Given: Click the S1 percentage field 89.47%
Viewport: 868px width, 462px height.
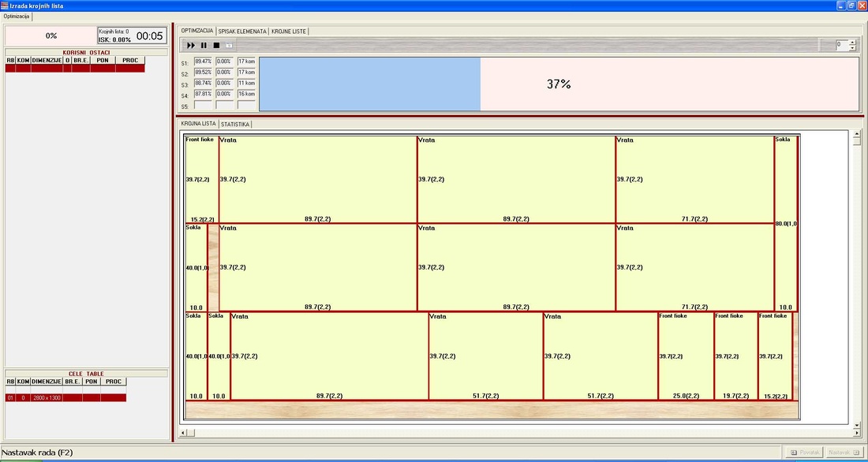Looking at the screenshot, I should 203,61.
